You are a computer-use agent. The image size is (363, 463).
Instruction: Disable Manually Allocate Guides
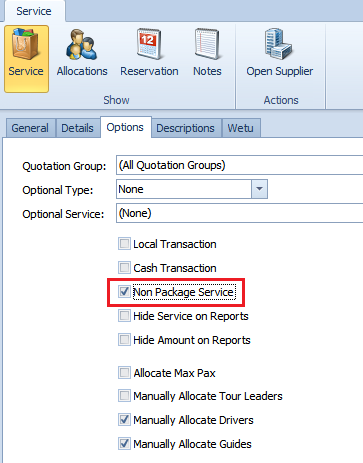pos(124,444)
